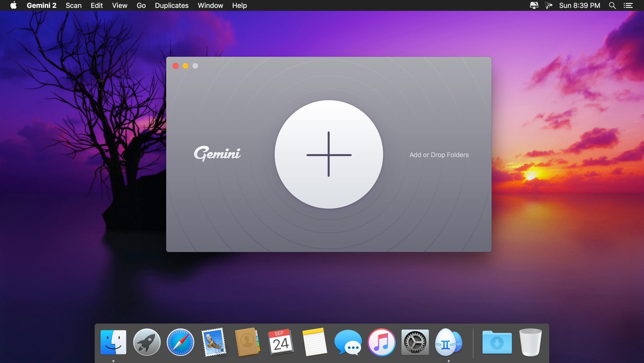Viewport: 644px width, 363px height.
Task: Click Add or Drop Folders label
Action: pos(438,154)
